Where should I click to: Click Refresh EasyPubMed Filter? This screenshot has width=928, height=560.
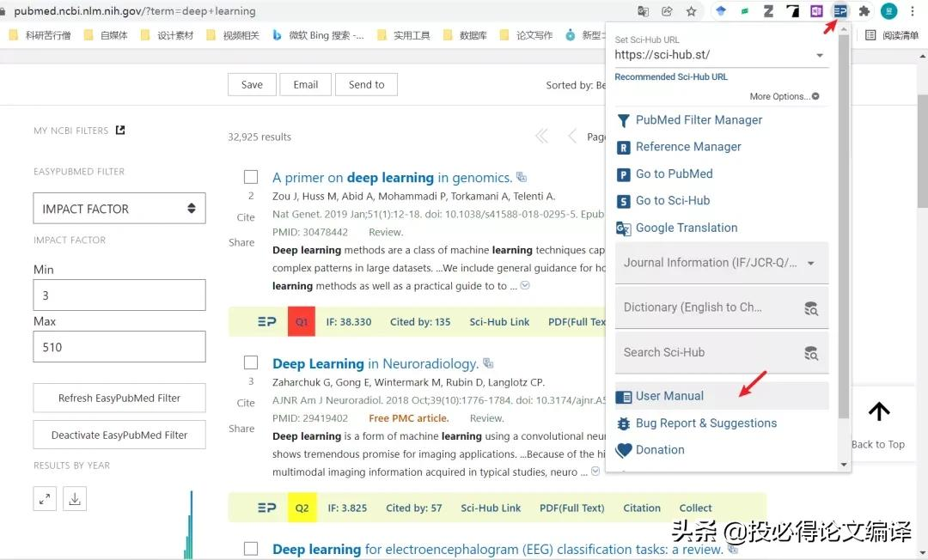click(119, 398)
